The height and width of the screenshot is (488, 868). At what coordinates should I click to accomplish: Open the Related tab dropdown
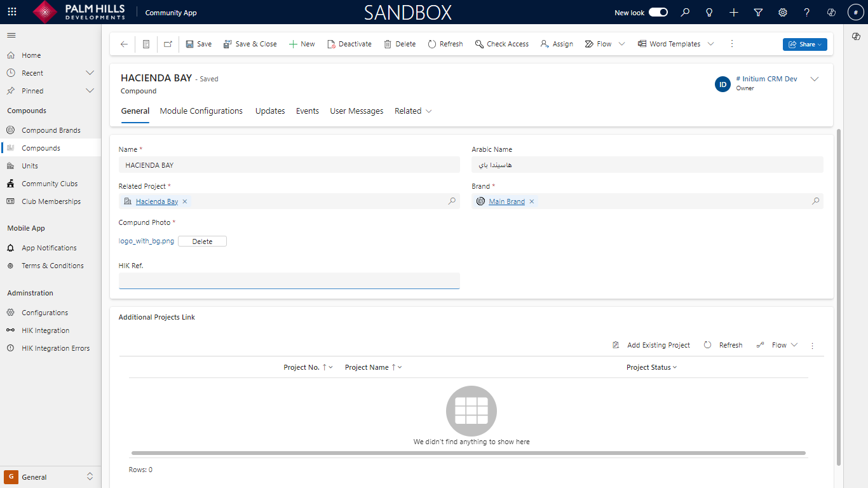[x=413, y=111]
